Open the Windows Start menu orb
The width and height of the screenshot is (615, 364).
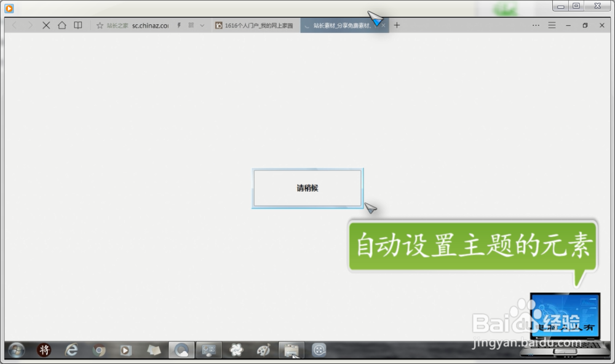(17, 350)
